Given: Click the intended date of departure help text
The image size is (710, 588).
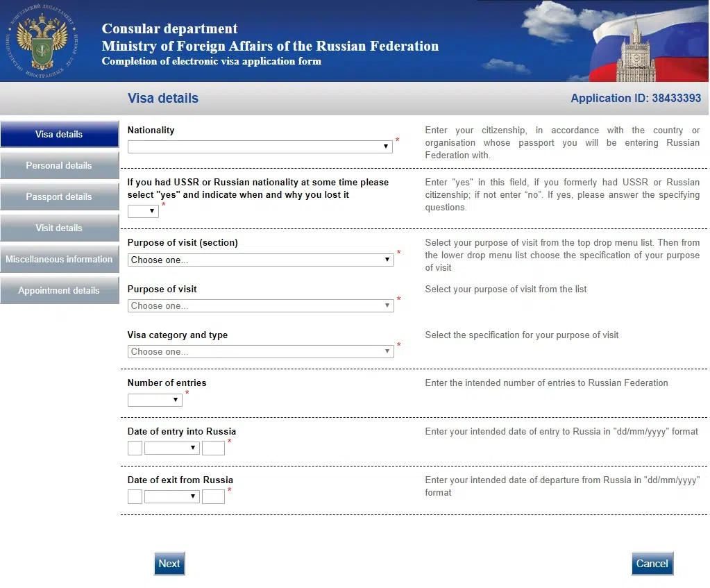Looking at the screenshot, I should (562, 486).
